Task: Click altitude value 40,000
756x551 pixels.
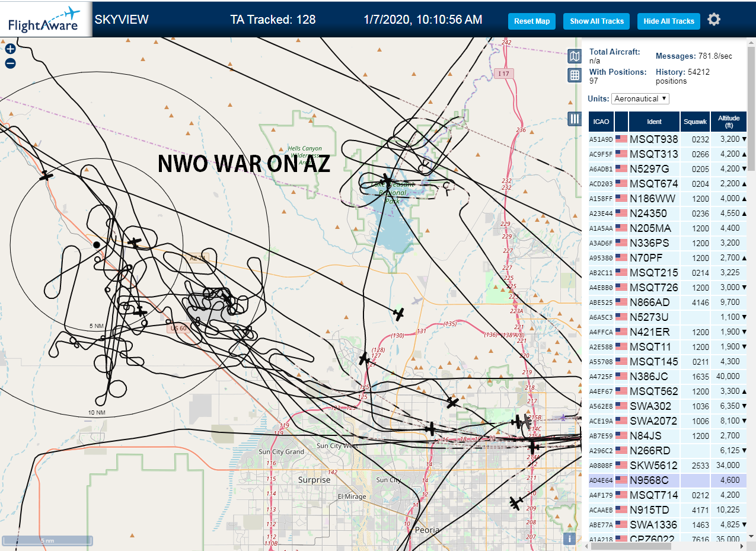Action: tap(728, 377)
